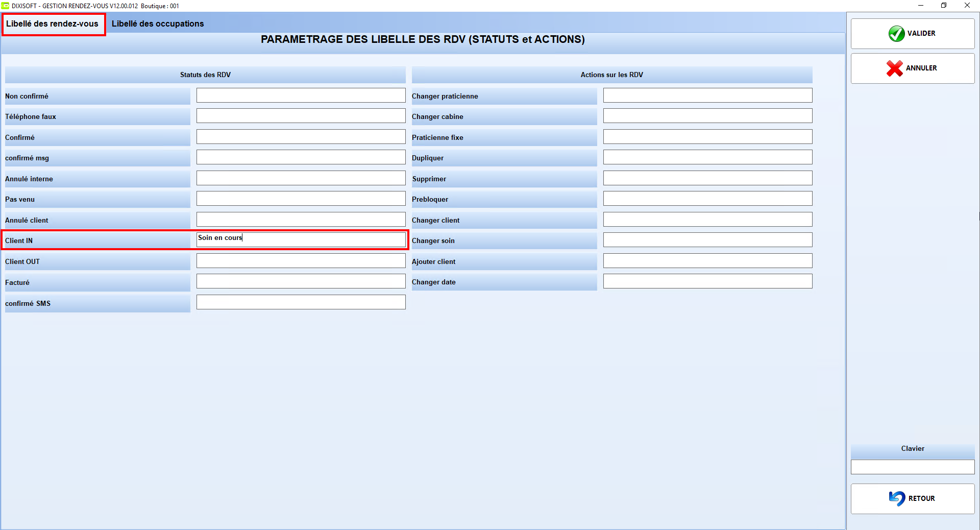
Task: Click the Clavier input field
Action: [x=913, y=467]
